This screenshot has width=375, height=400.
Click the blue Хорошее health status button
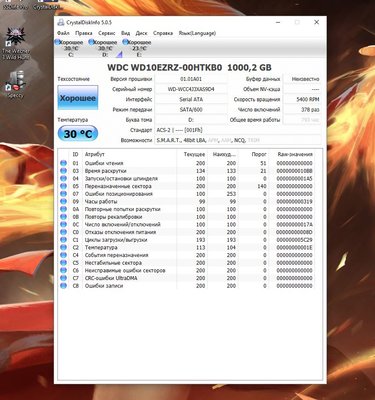tap(78, 98)
